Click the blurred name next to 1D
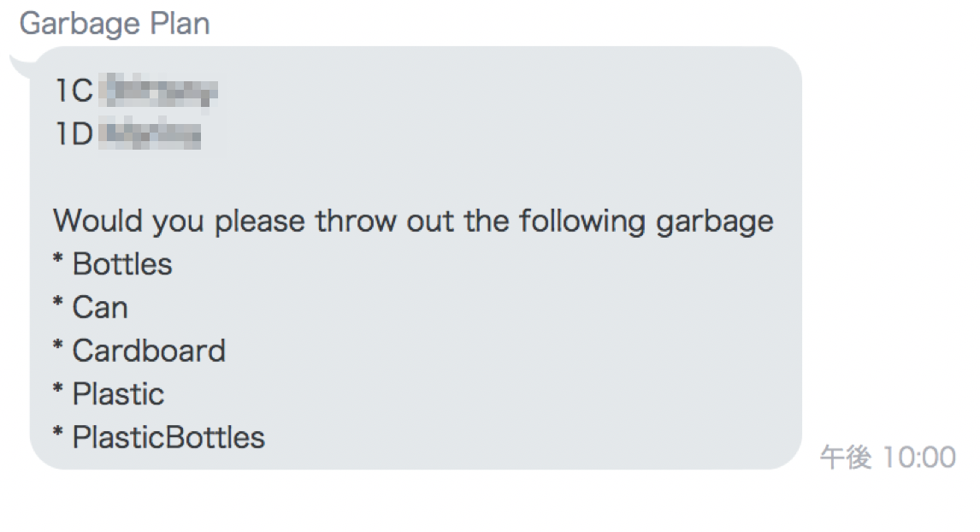 click(151, 135)
